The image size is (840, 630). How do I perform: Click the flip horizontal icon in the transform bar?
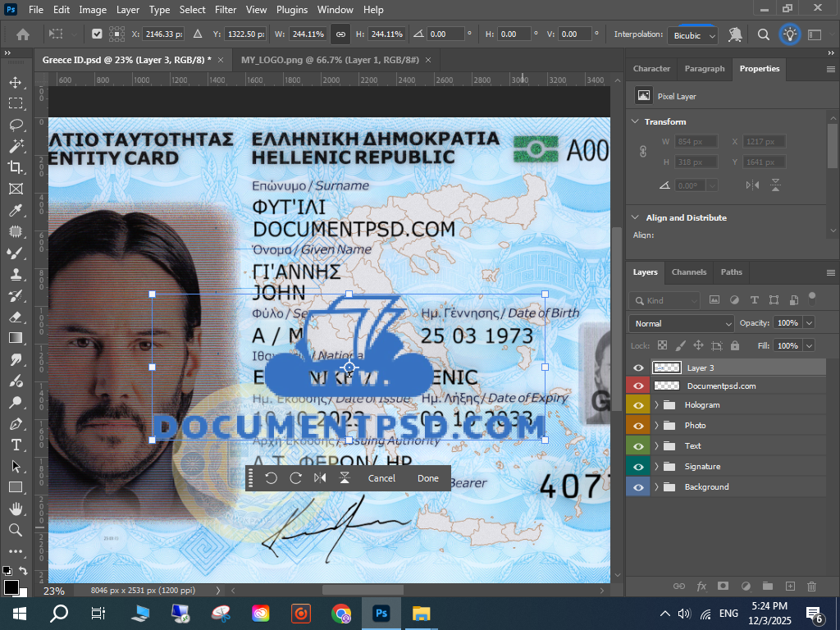click(x=321, y=478)
